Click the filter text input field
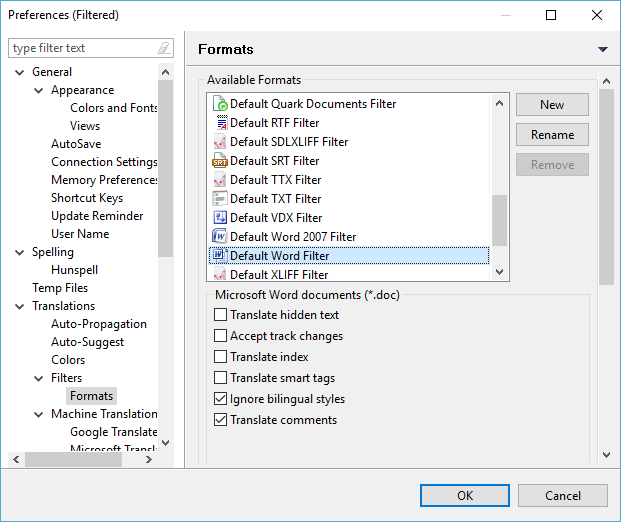The width and height of the screenshot is (621, 522). tap(83, 48)
